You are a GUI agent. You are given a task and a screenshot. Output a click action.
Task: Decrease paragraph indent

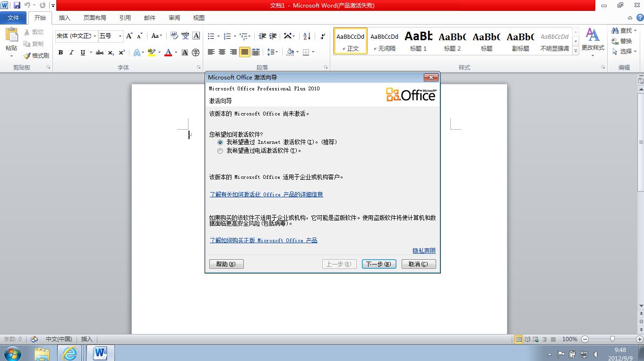pos(262,36)
